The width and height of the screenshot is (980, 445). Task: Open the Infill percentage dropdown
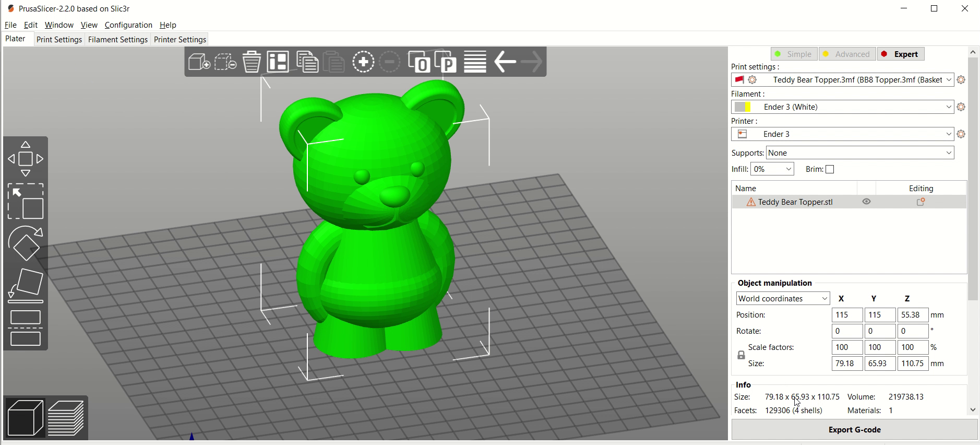(x=772, y=169)
